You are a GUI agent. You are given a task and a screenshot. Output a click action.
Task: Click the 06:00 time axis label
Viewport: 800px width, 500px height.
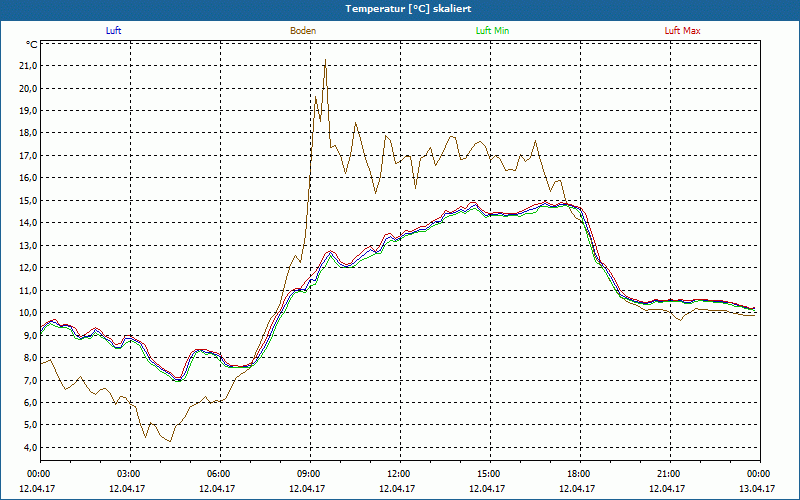[x=217, y=474]
